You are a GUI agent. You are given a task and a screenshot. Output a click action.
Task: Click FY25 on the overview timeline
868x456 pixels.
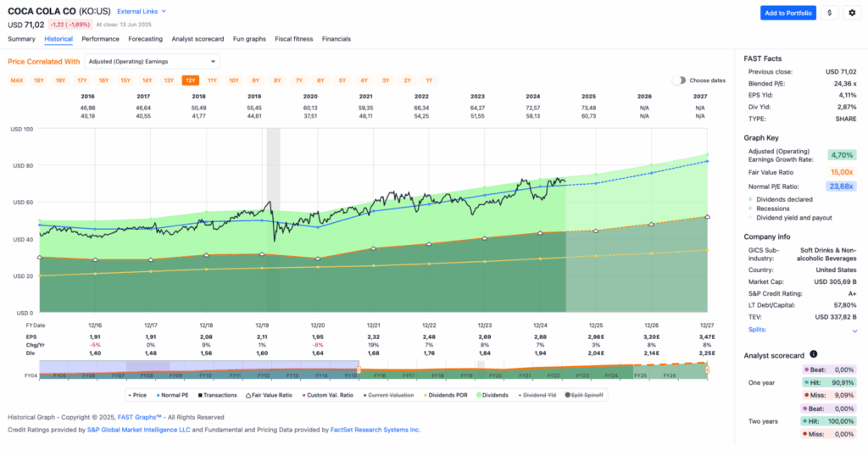[x=640, y=375]
